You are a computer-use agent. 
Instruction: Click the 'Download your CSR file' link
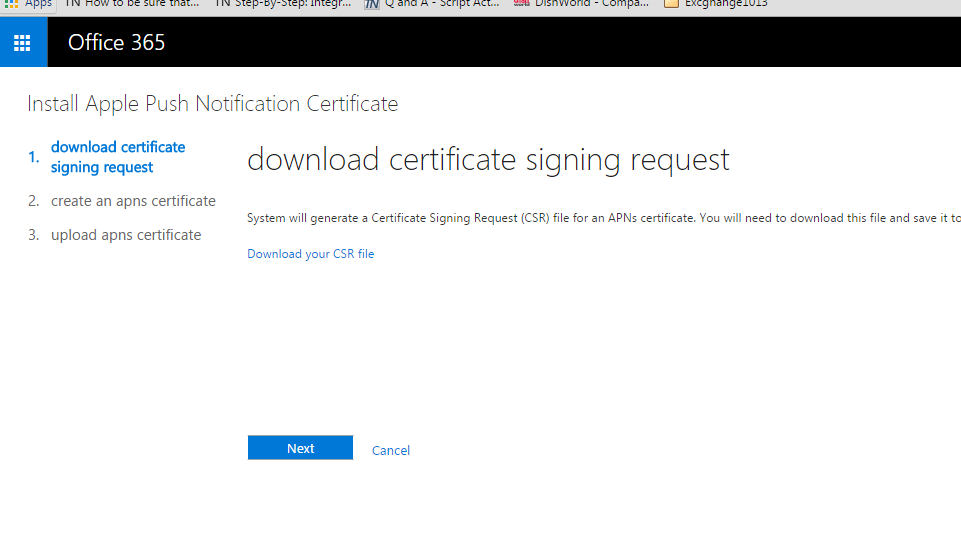[310, 254]
